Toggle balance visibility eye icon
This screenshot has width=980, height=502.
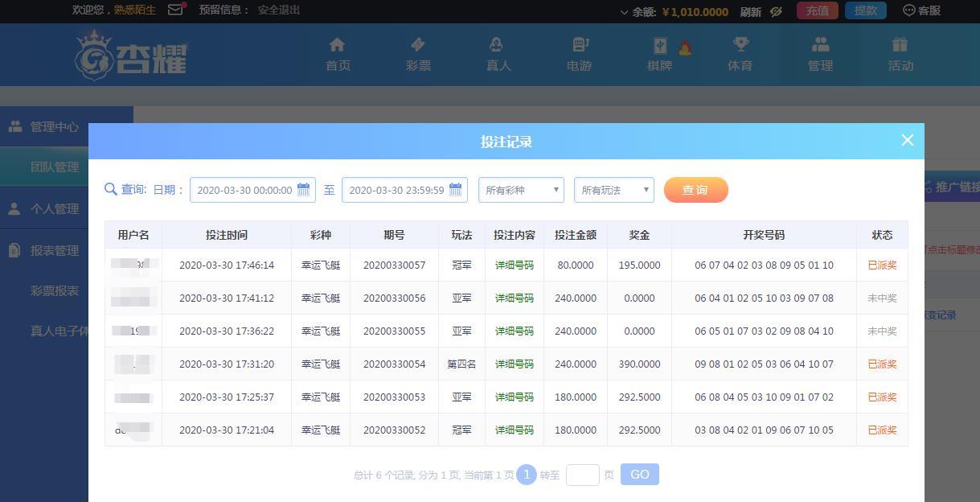[776, 11]
